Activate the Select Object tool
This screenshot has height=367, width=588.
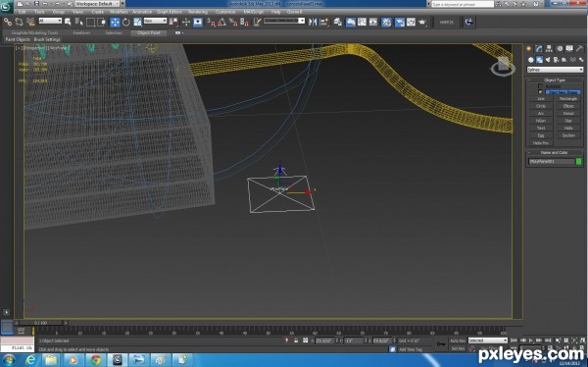click(x=68, y=23)
